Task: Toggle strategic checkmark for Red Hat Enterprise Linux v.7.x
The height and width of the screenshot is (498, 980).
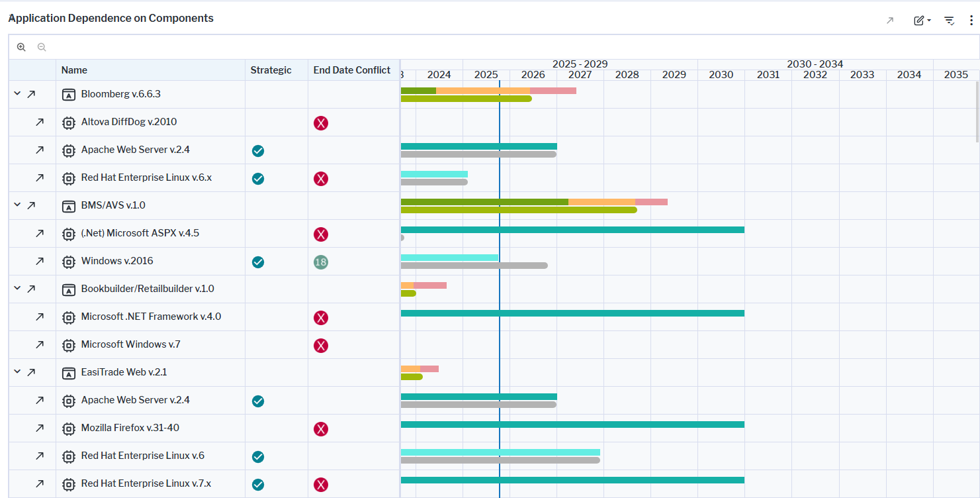Action: point(258,485)
